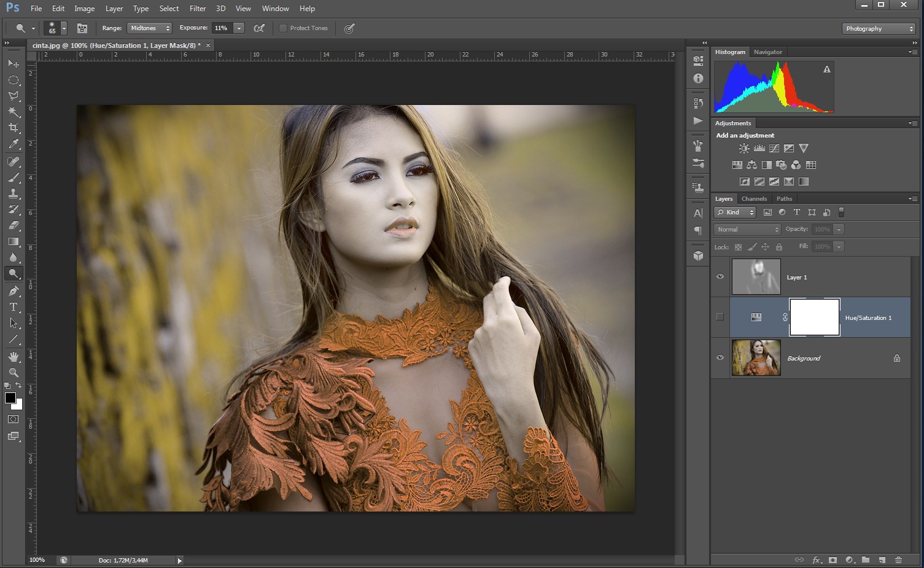The height and width of the screenshot is (568, 924).
Task: Select the Eyedropper tool
Action: (x=14, y=144)
